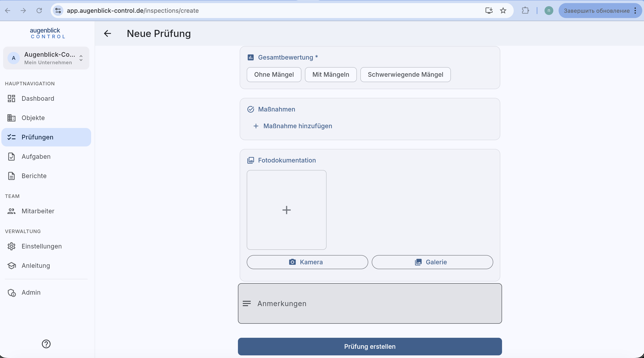Click the browser Forward arrow
Screen dimensions: 644x358
coord(23,11)
